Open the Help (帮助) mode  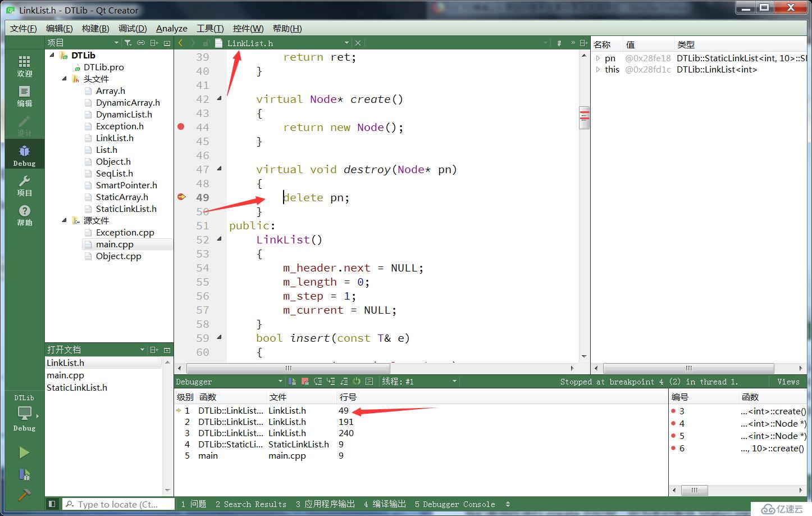pyautogui.click(x=24, y=215)
